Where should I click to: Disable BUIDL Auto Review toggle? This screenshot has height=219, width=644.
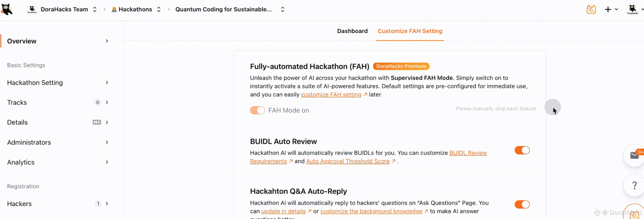pos(522,150)
